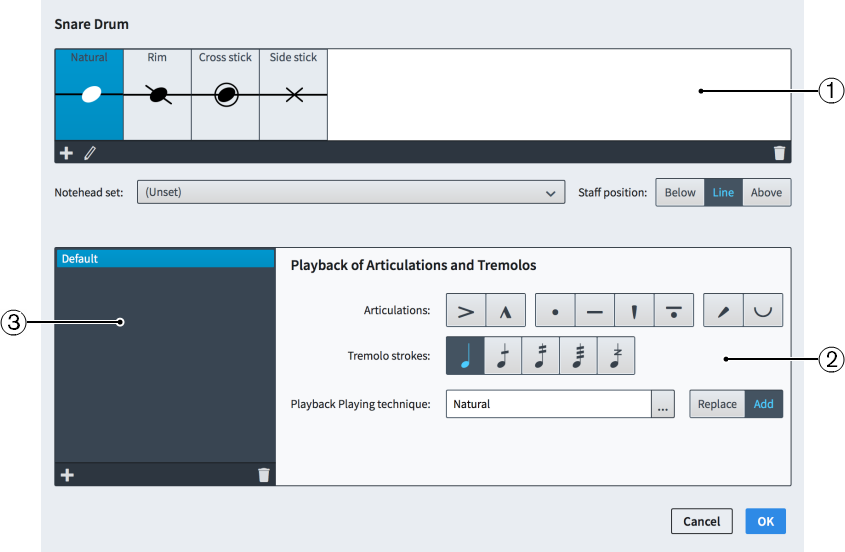The image size is (845, 552).
Task: Toggle the accent articulation
Action: pyautogui.click(x=466, y=310)
